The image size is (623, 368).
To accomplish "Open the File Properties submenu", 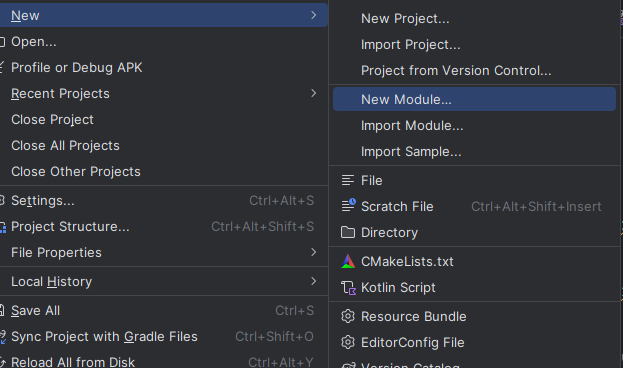I will (163, 252).
